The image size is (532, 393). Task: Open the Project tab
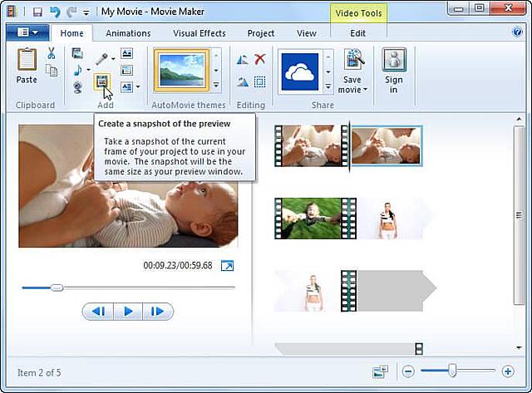pos(261,33)
